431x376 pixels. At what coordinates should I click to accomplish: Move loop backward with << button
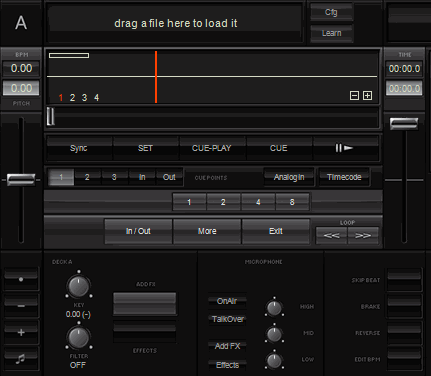pos(331,235)
